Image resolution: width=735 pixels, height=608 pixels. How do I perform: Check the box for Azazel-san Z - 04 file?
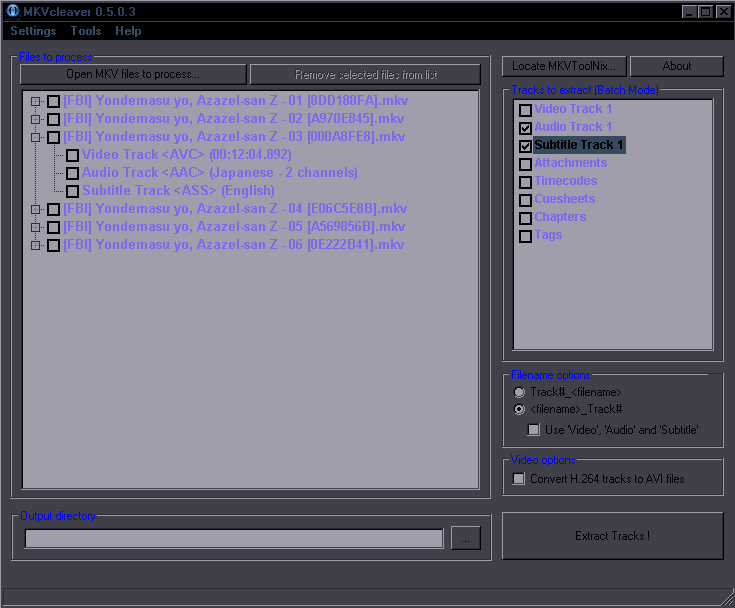[53, 209]
